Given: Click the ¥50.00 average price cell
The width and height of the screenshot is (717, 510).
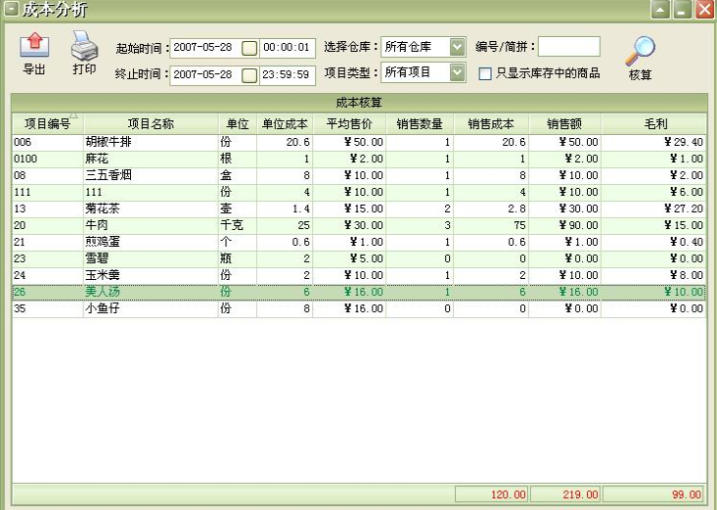Looking at the screenshot, I should [349, 142].
